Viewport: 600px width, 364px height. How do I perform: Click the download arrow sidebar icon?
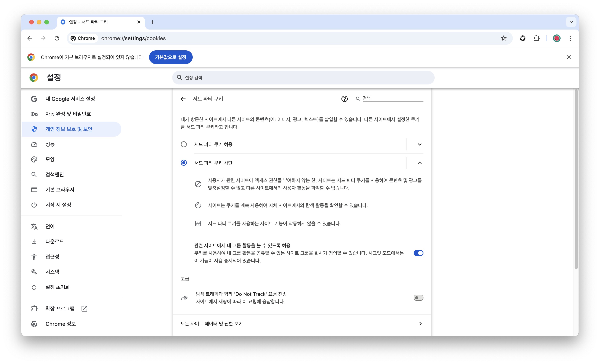pyautogui.click(x=34, y=242)
